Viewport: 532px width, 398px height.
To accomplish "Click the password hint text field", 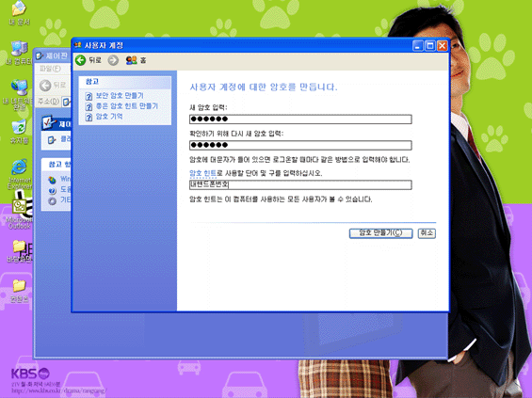I will 300,184.
